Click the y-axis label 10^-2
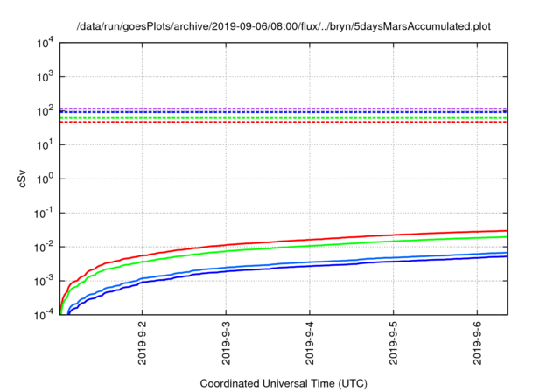This screenshot has width=560, height=392. tap(44, 247)
